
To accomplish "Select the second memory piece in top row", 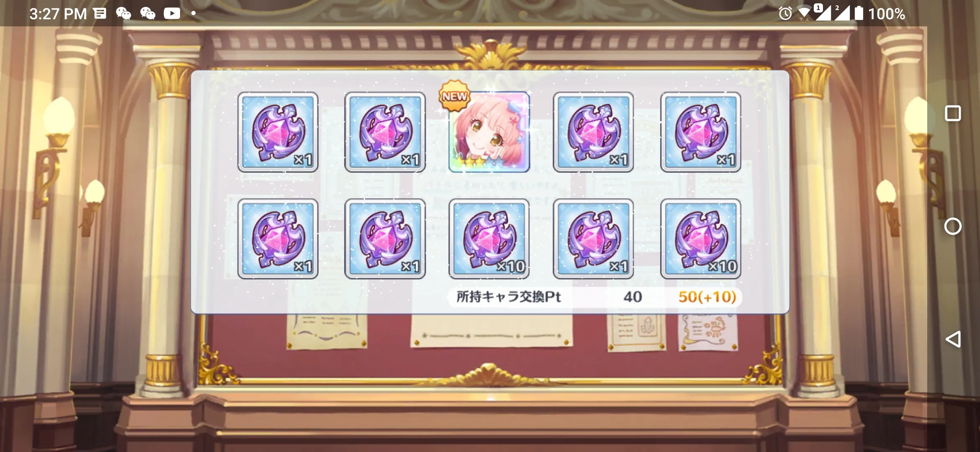I will [x=385, y=132].
